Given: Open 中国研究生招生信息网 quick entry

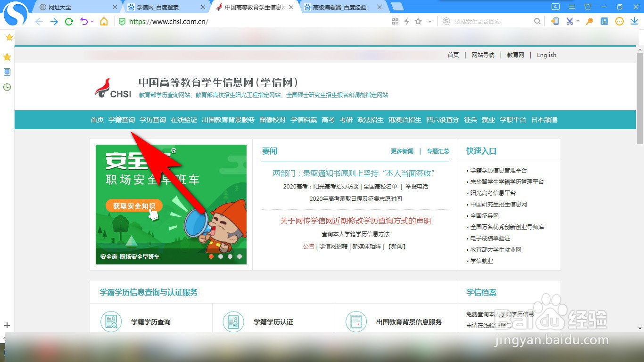Looking at the screenshot, I should (x=498, y=205).
